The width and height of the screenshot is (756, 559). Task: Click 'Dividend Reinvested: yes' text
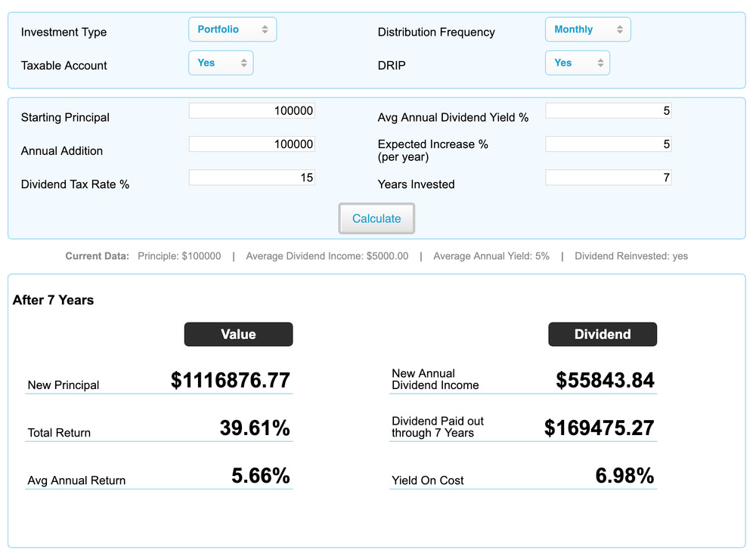(x=631, y=256)
